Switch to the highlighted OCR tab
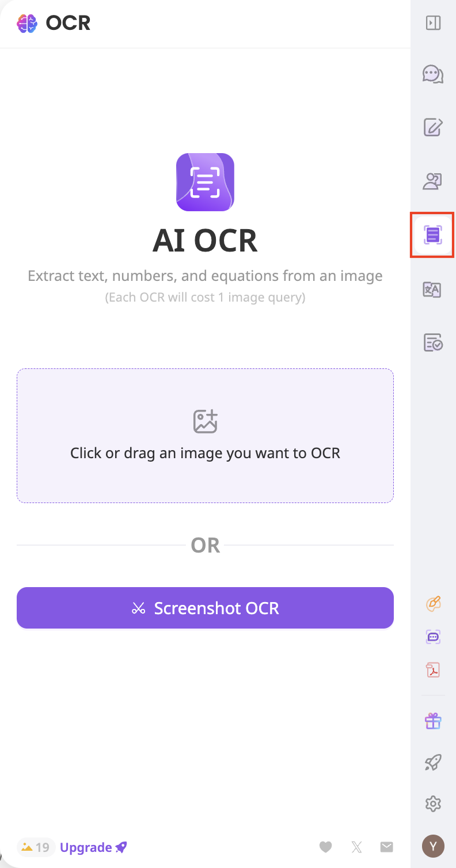 tap(432, 235)
